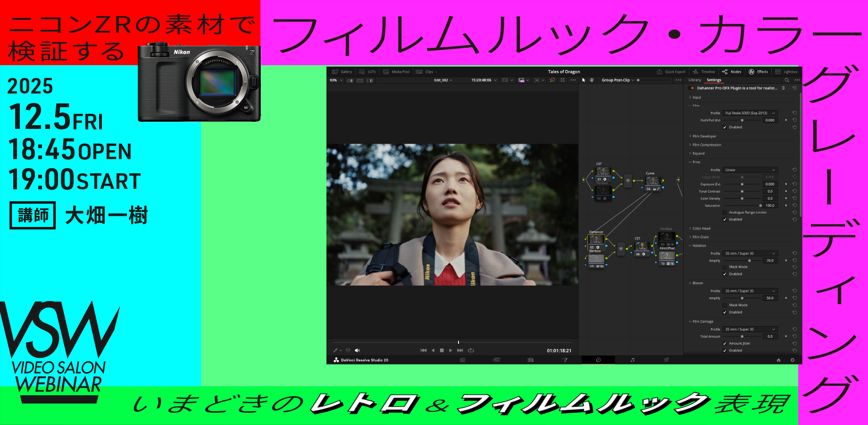
Task: Delete Dehancer plugin with trash icon
Action: [784, 88]
